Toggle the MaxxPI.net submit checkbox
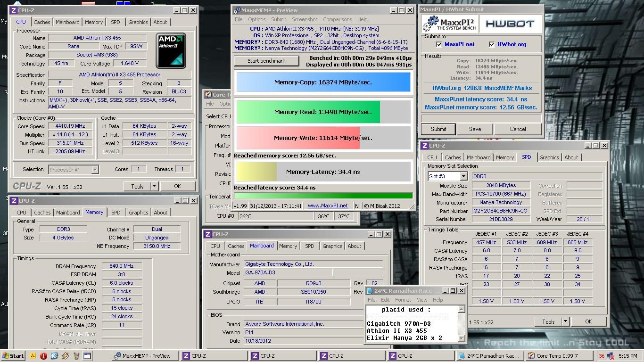 point(439,44)
